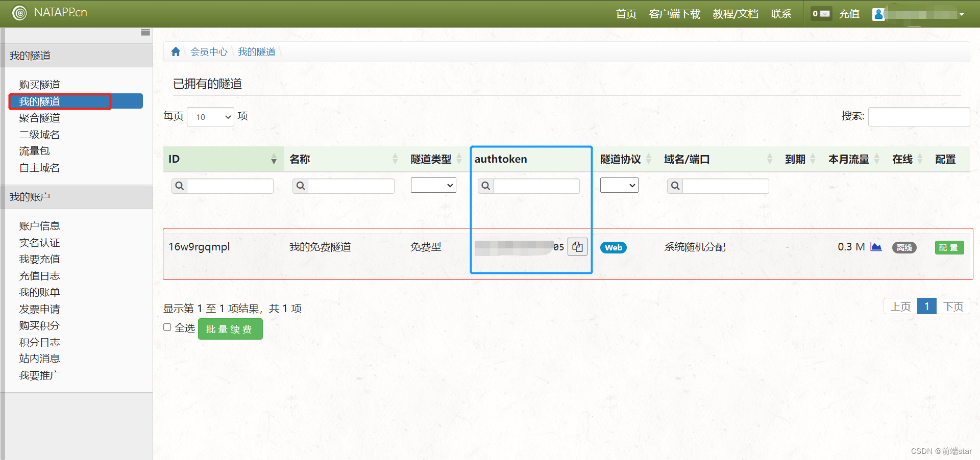Open 积分日志 in the sidebar
The height and width of the screenshot is (460, 980).
click(40, 342)
